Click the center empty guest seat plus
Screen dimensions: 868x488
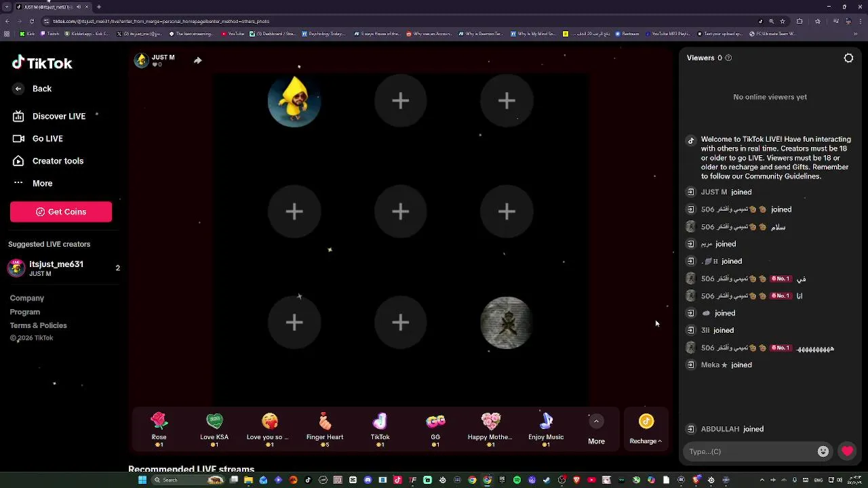[400, 211]
